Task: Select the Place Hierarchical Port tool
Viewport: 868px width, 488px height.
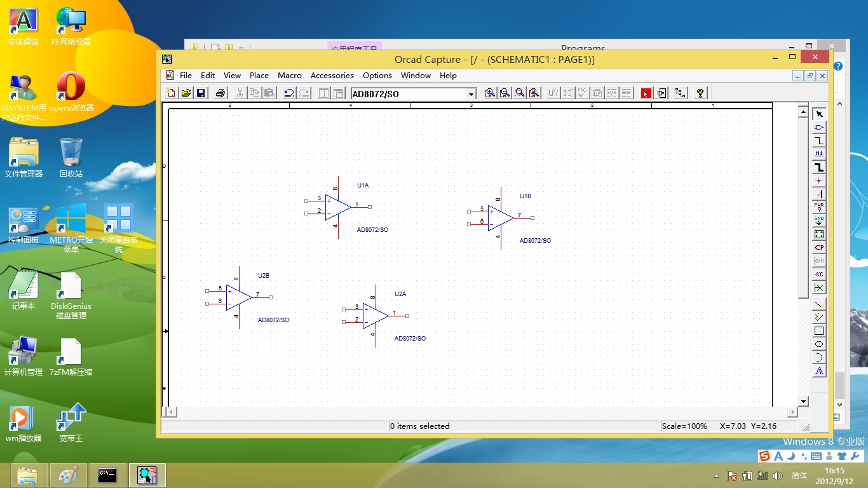Action: pos(819,247)
